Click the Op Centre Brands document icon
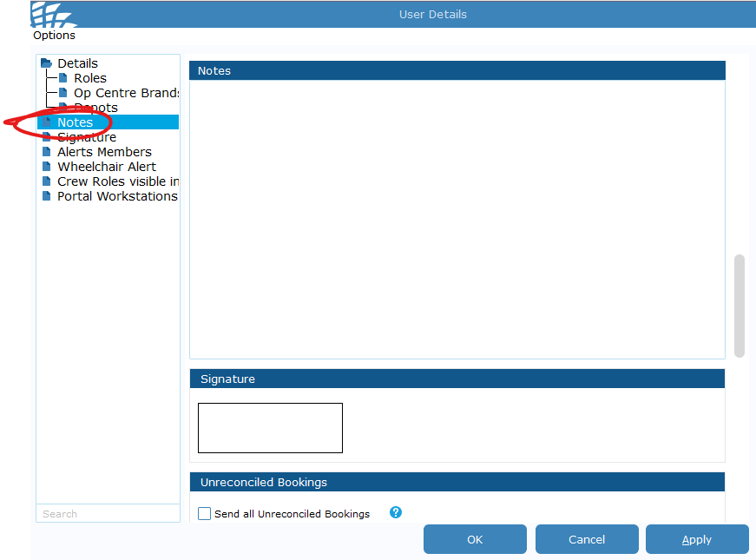Image resolution: width=756 pixels, height=560 pixels. pos(63,93)
